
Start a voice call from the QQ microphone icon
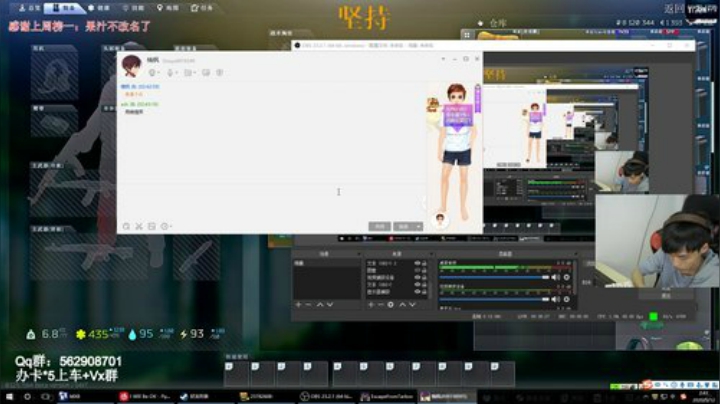(170, 73)
